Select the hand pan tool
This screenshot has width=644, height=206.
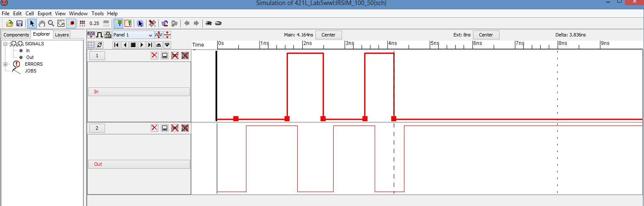(x=42, y=23)
